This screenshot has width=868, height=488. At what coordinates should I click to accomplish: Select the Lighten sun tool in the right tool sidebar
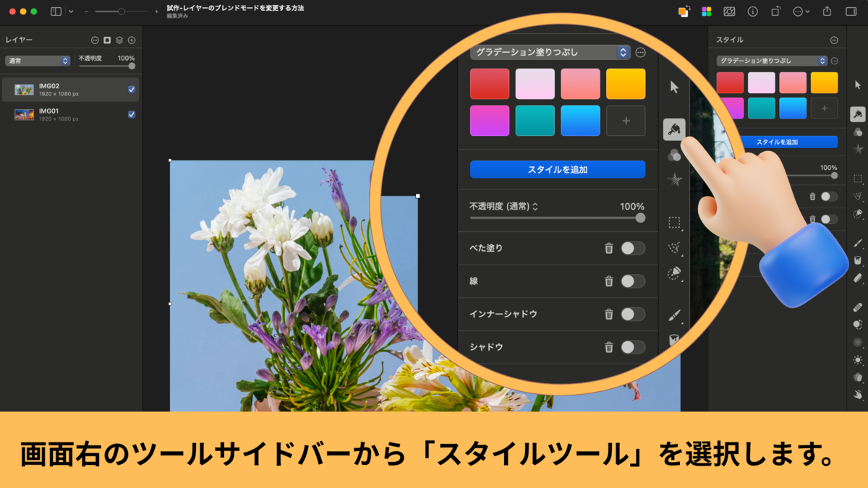858,359
